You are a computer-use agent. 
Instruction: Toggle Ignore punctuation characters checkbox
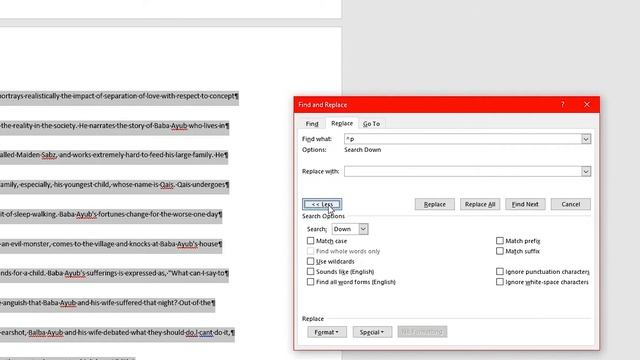click(x=500, y=271)
